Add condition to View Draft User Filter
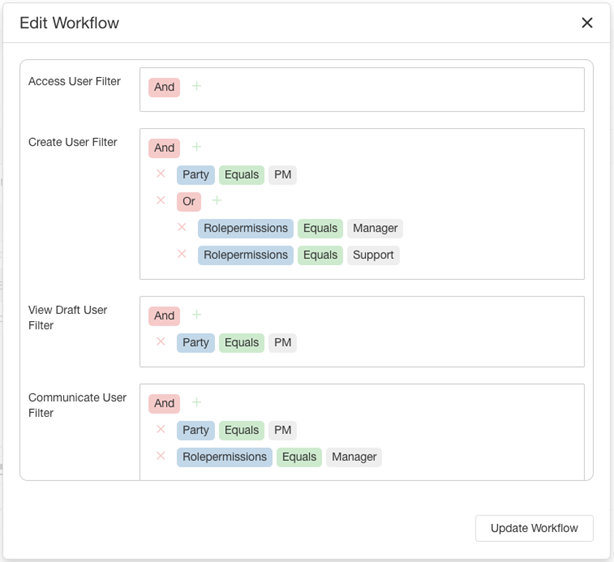614x562 pixels. coord(197,314)
